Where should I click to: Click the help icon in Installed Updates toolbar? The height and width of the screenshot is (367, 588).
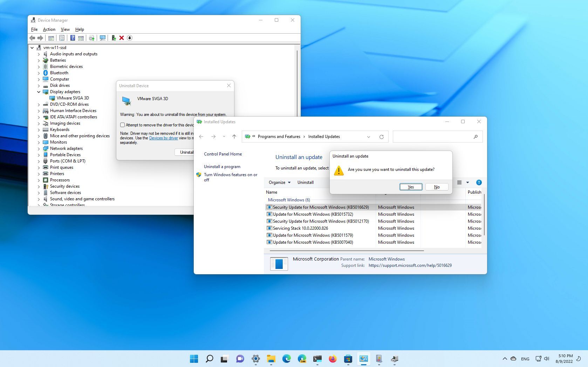click(x=479, y=182)
